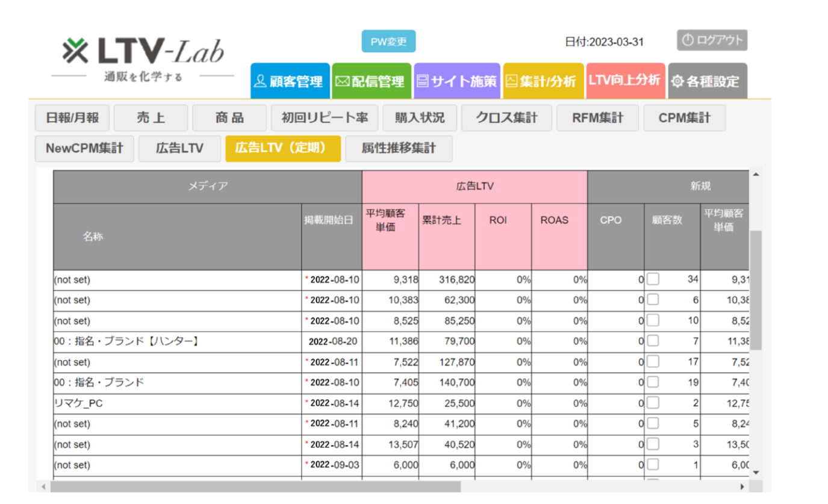Check the box in the 140,700 sales row
Viewport: 828px width, 504px height.
[653, 382]
